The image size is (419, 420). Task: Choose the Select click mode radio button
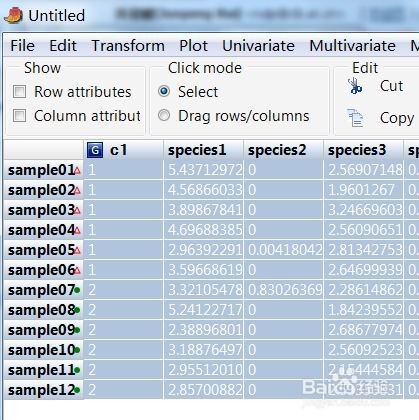coord(164,91)
